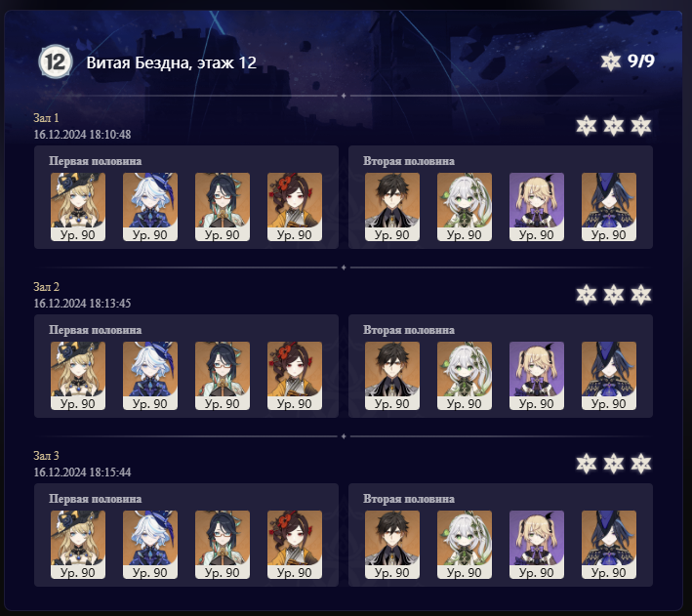The width and height of the screenshot is (692, 616).
Task: Click purple Fischl card in Зал 1
Action: [537, 207]
